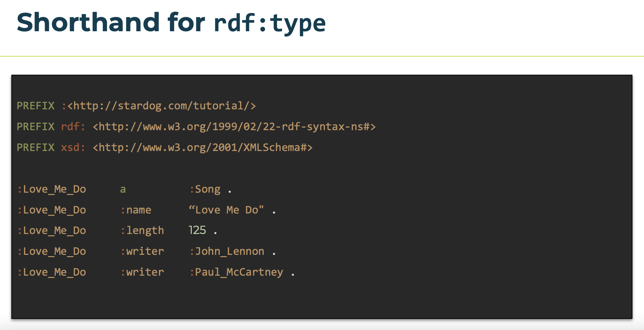Click the slide title 'Shorthand for rdf:type'
644x330 pixels.
(171, 23)
